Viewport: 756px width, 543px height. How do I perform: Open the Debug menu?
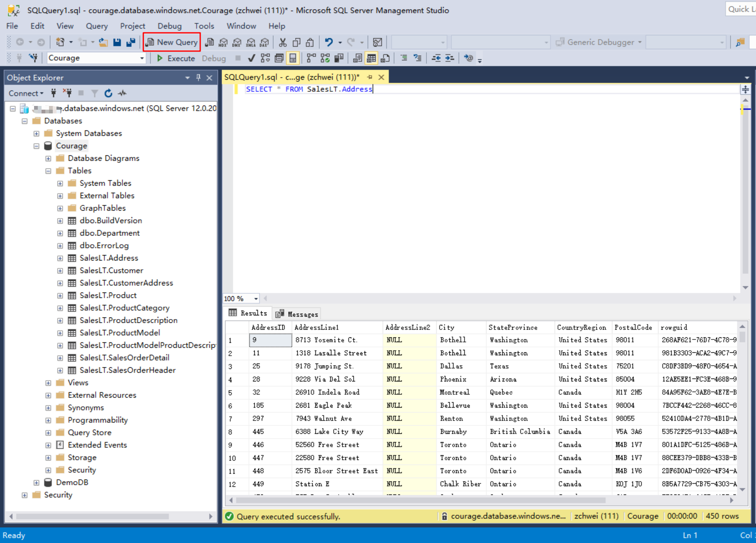(x=169, y=26)
